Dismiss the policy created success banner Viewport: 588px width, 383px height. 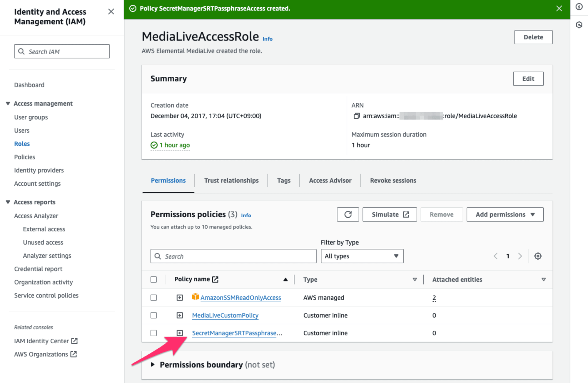[559, 9]
